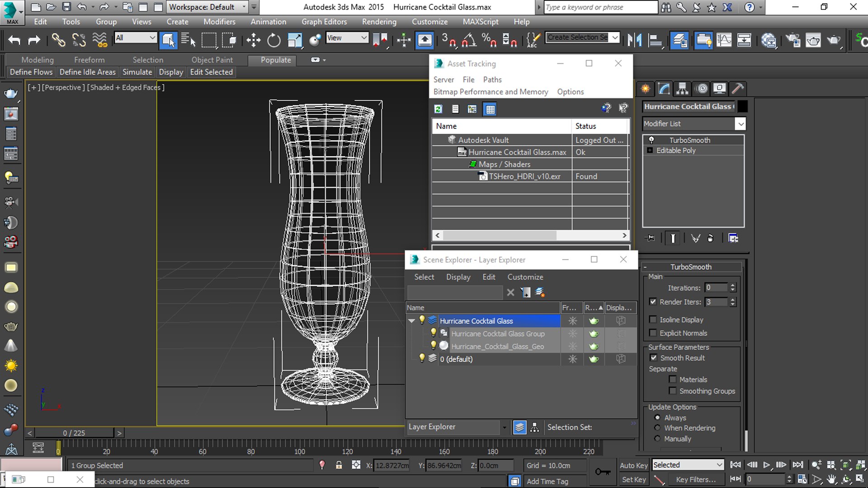The image size is (868, 488).
Task: Click the Select and Link tool
Action: click(x=58, y=40)
